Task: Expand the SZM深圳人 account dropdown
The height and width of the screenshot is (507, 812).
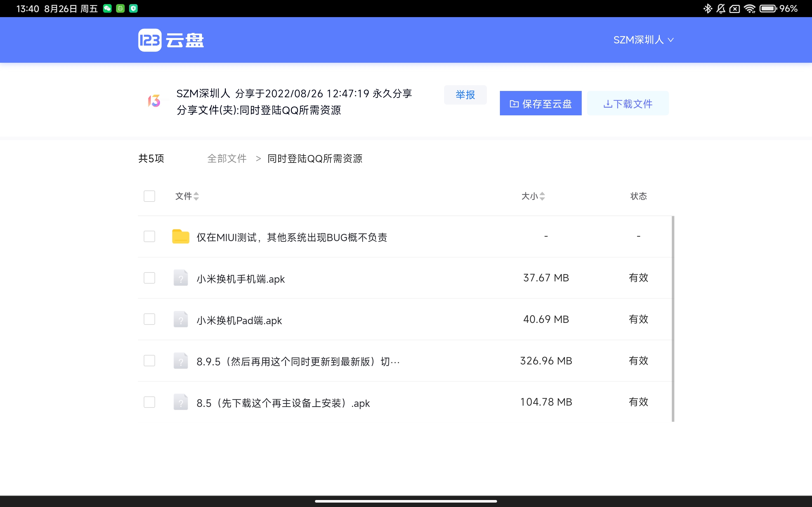Action: 643,40
